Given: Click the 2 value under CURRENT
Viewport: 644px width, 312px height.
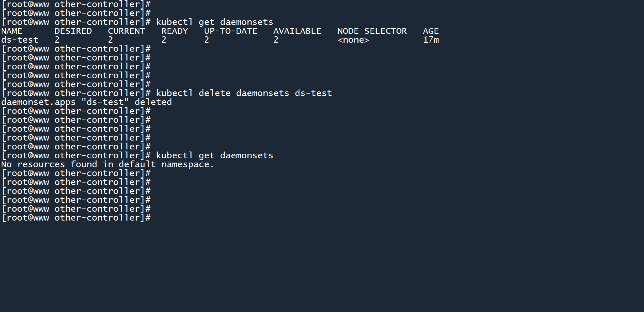Looking at the screenshot, I should coord(110,40).
